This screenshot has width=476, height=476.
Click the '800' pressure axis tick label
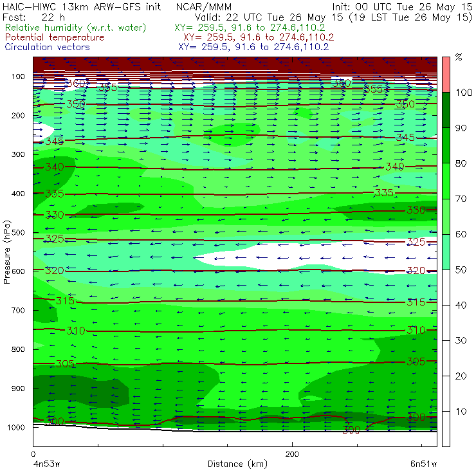(x=18, y=349)
